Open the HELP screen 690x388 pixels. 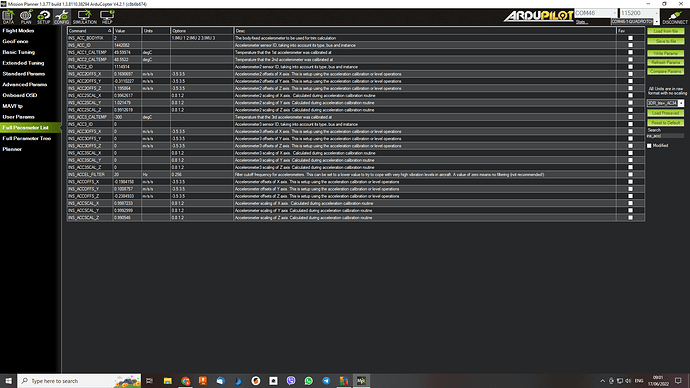[x=107, y=17]
